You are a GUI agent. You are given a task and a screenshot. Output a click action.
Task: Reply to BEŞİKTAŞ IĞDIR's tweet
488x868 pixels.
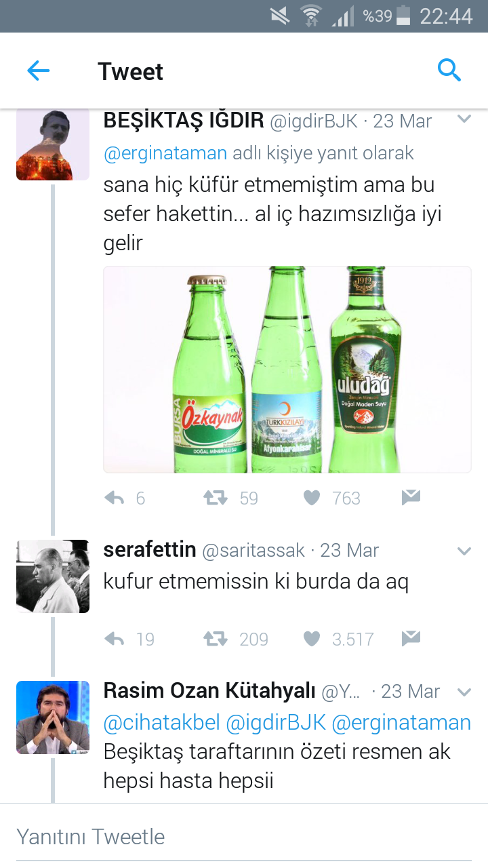click(x=115, y=498)
